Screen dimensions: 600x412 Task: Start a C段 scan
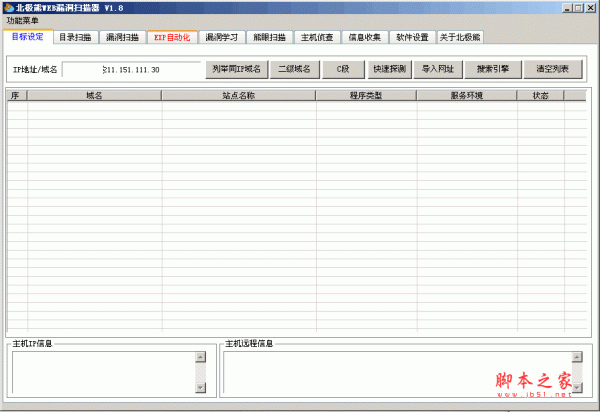point(342,69)
